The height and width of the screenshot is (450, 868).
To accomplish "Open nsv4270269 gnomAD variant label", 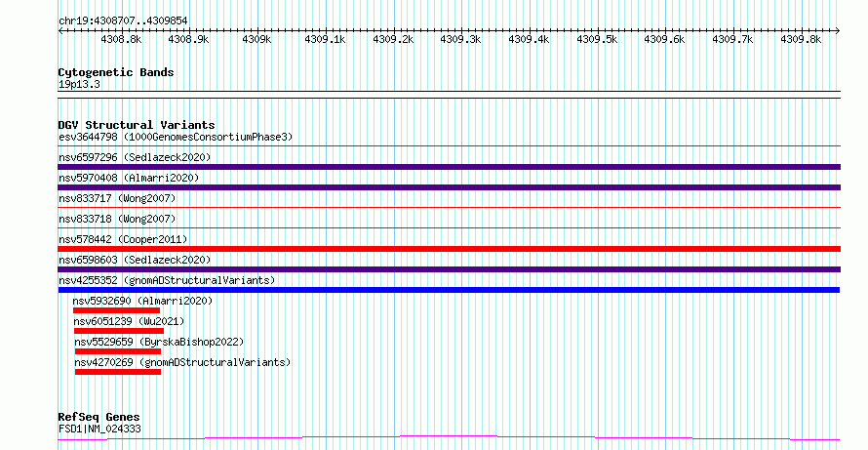I will pyautogui.click(x=182, y=362).
